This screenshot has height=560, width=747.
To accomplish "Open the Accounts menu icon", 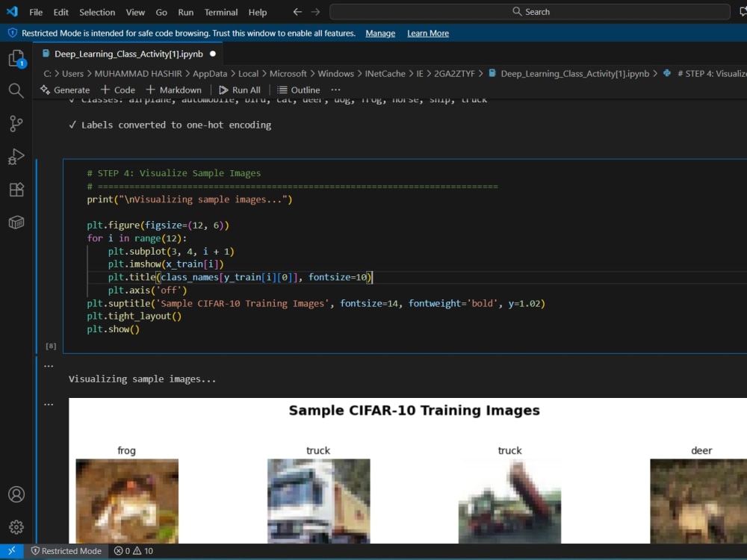I will pyautogui.click(x=16, y=494).
